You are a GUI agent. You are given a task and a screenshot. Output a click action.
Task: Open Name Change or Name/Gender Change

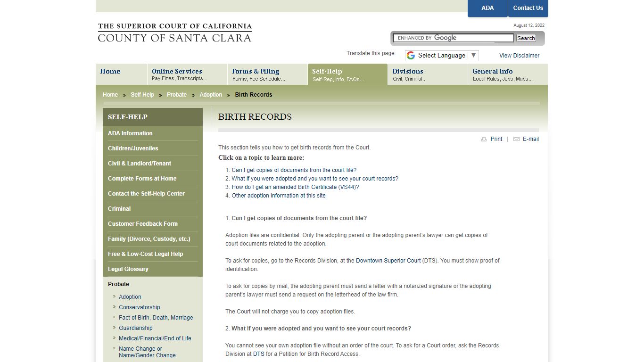(147, 352)
